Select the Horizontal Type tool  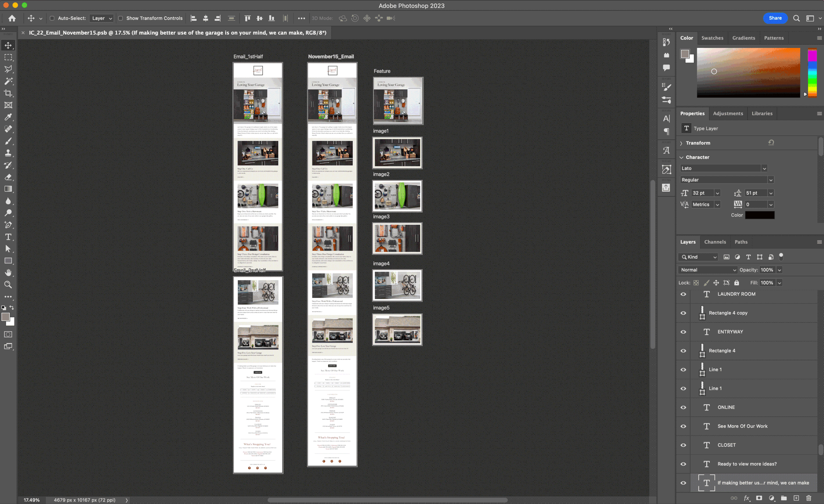click(x=8, y=237)
